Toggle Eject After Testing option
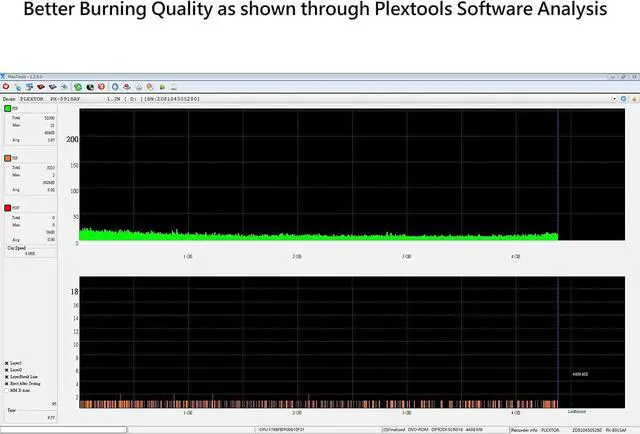Viewport: 640px width, 434px height. click(7, 384)
